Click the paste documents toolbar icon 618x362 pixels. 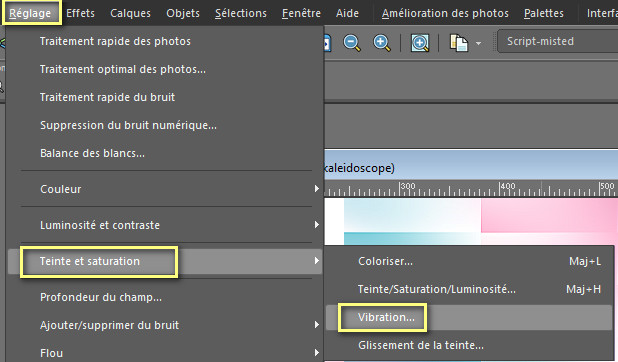tap(459, 43)
